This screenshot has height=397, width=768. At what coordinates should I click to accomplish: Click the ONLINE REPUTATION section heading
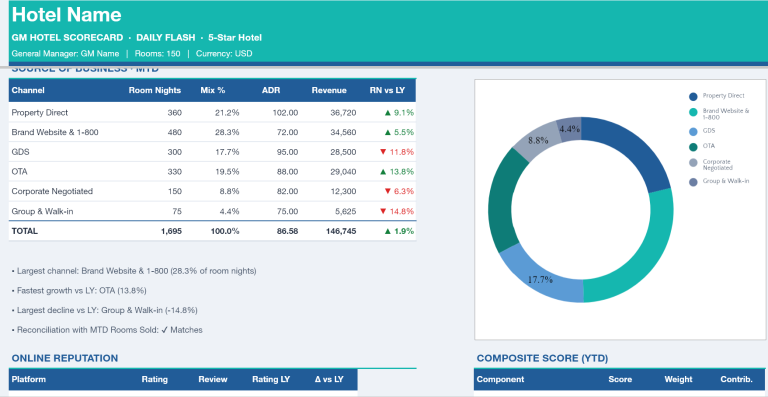(65, 358)
